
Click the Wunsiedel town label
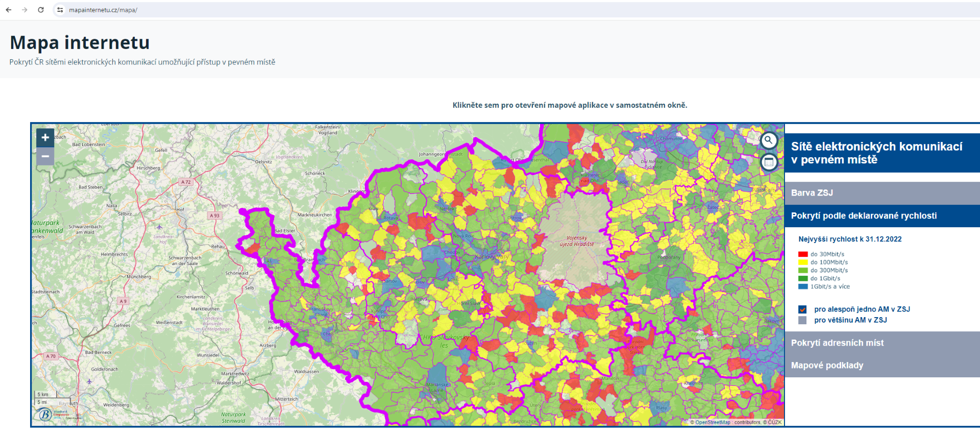point(208,355)
